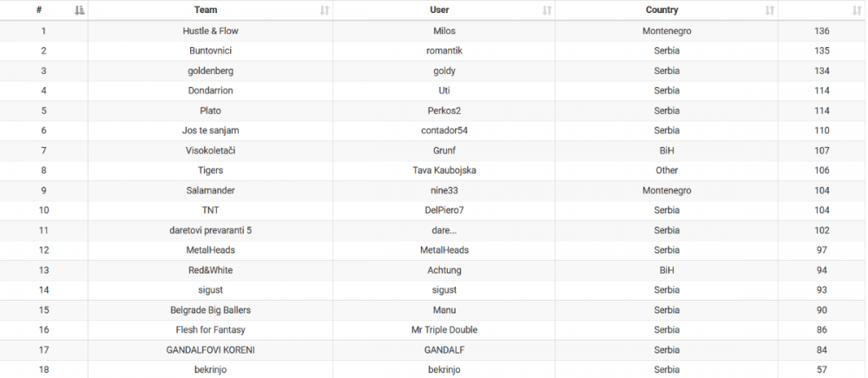Viewport: 868px width, 378px height.
Task: Click the Belgrade Big Ballers team
Action: click(x=210, y=310)
